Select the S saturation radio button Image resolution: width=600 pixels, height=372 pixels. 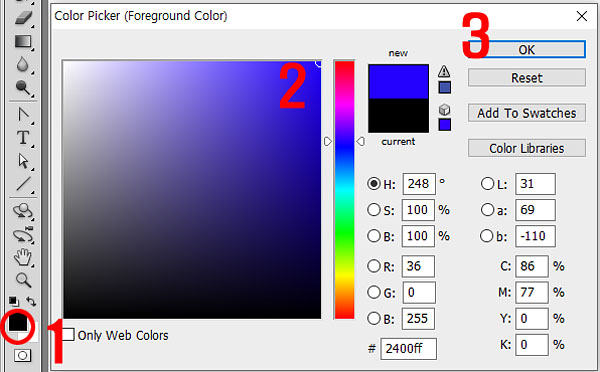click(373, 210)
